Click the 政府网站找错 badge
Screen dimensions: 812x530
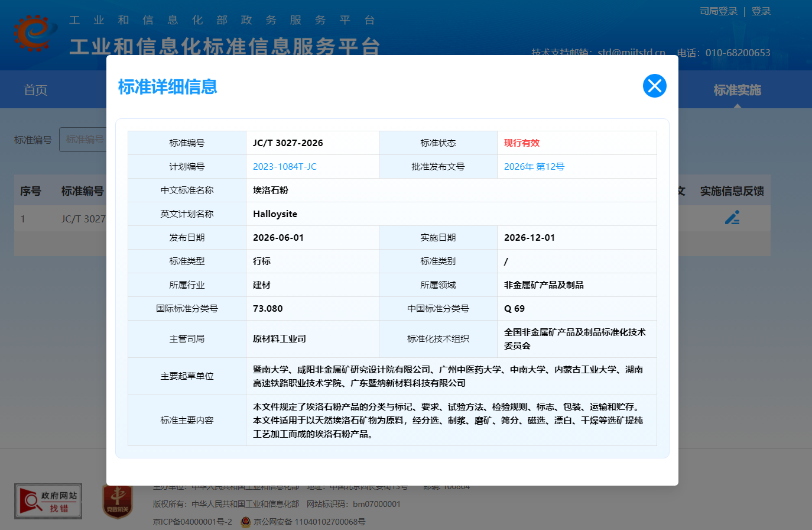click(x=48, y=501)
